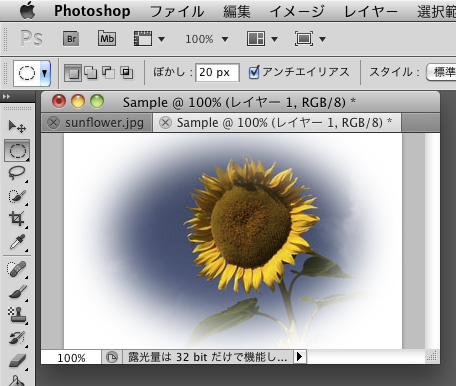Viewport: 456px width, 386px height.
Task: Expand the screen mode dropdown arrow
Action: point(322,39)
